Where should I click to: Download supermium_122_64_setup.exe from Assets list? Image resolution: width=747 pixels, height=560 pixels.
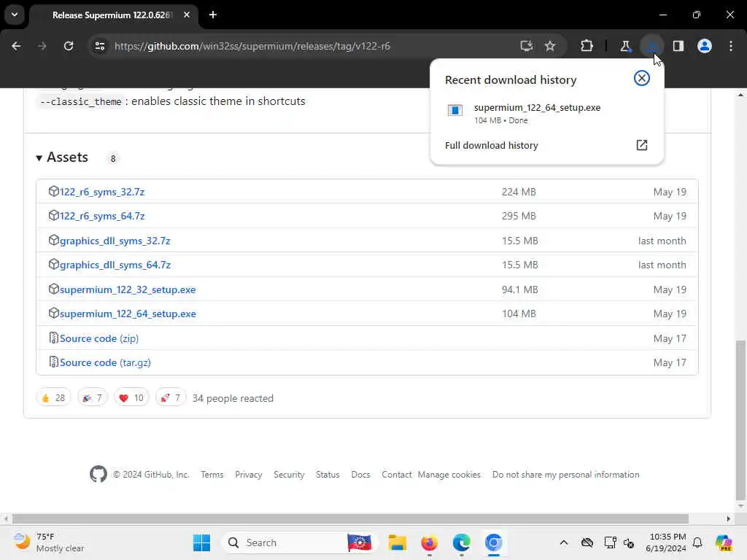click(128, 314)
